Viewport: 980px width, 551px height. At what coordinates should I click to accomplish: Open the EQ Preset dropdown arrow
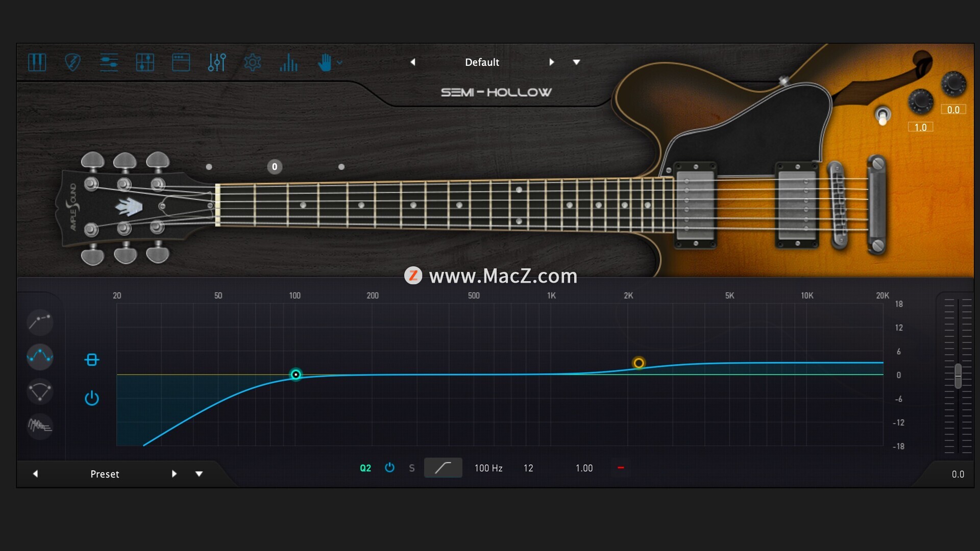point(199,474)
